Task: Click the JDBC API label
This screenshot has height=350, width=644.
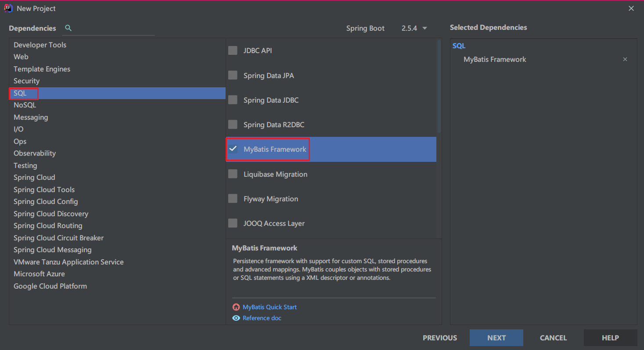Action: pos(258,50)
